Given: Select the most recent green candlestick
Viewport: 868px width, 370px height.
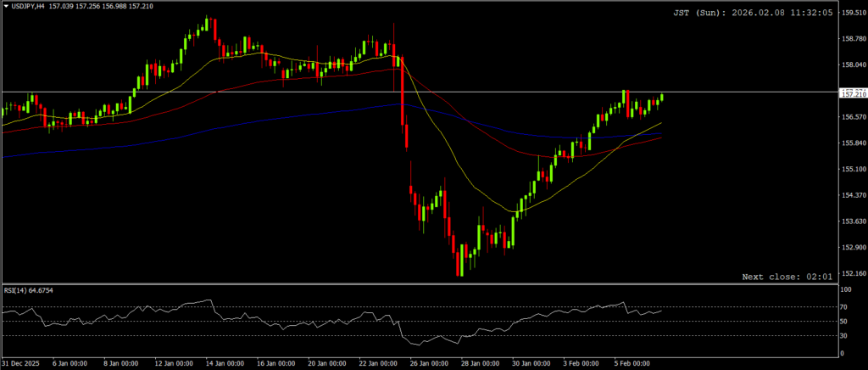Looking at the screenshot, I should tap(661, 98).
